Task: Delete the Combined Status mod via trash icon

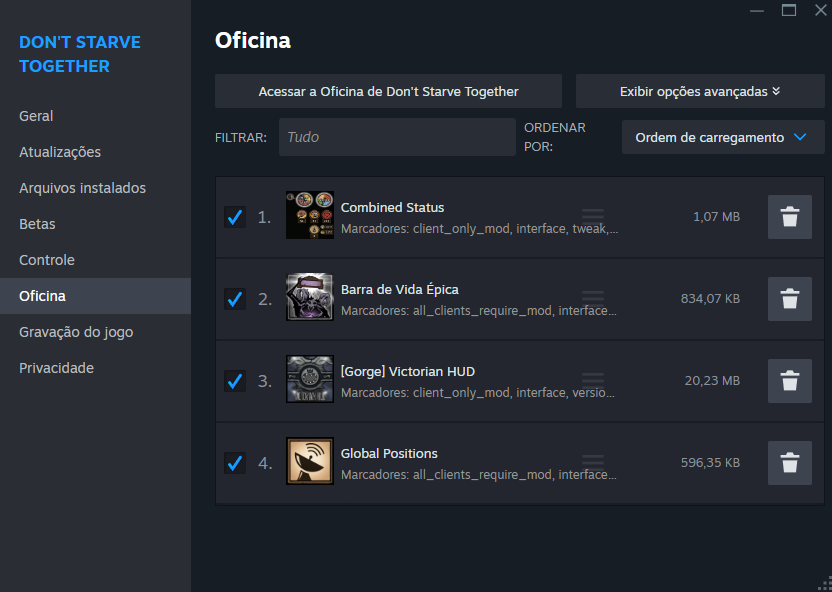Action: 790,217
